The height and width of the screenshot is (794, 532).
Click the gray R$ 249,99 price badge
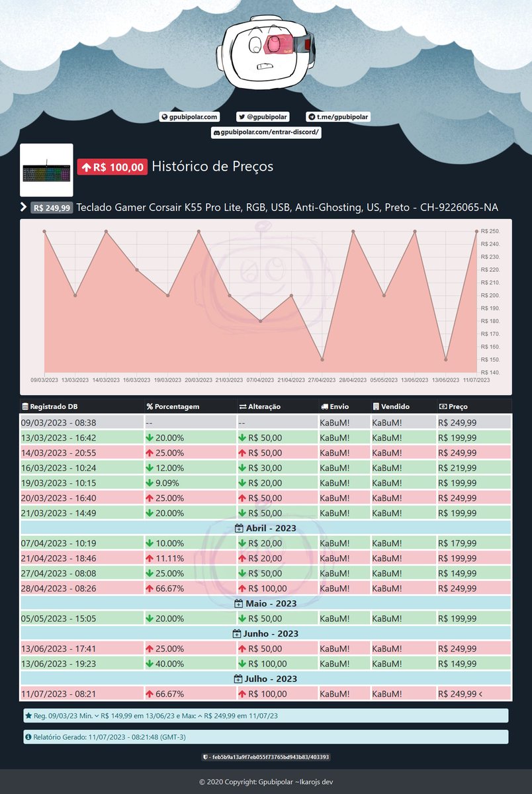click(x=52, y=208)
